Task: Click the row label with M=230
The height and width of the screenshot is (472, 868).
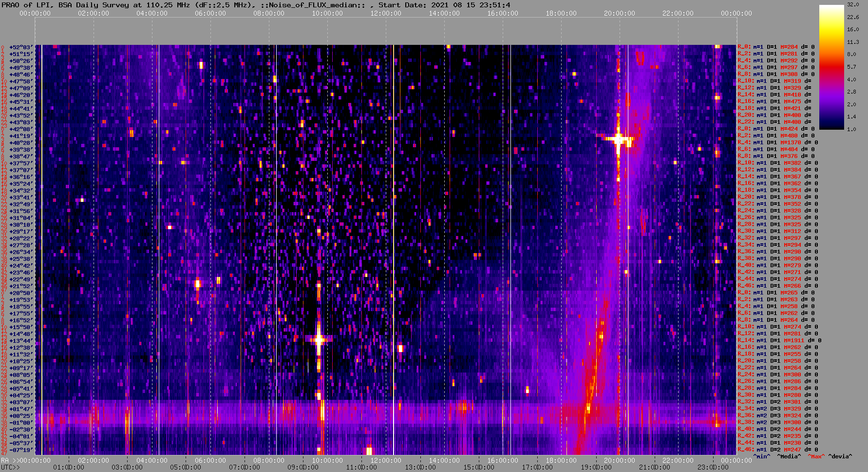Action: click(x=777, y=443)
